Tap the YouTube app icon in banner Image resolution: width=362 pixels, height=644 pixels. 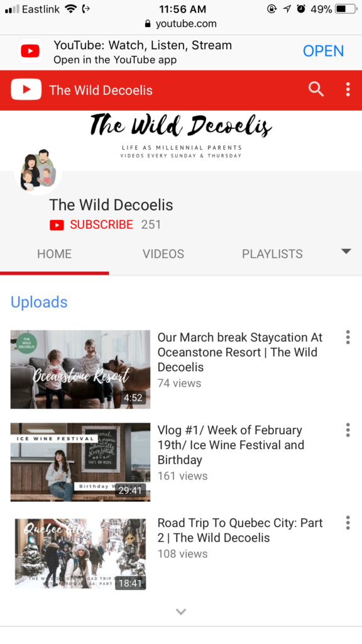30,51
